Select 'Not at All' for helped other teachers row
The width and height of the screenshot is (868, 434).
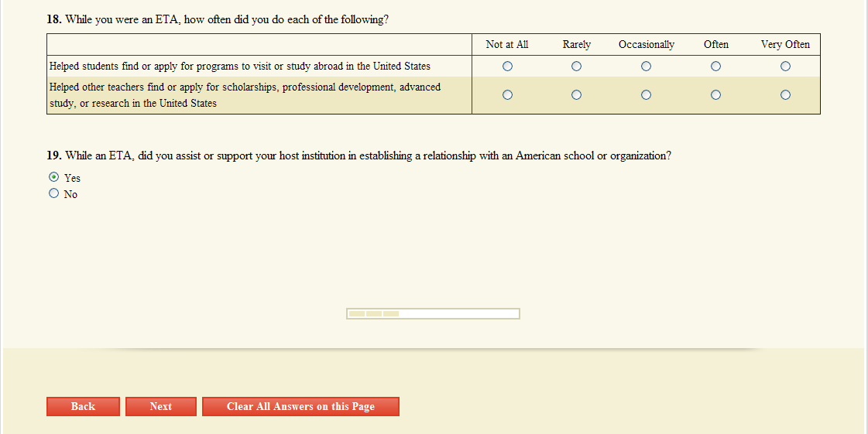click(x=507, y=95)
